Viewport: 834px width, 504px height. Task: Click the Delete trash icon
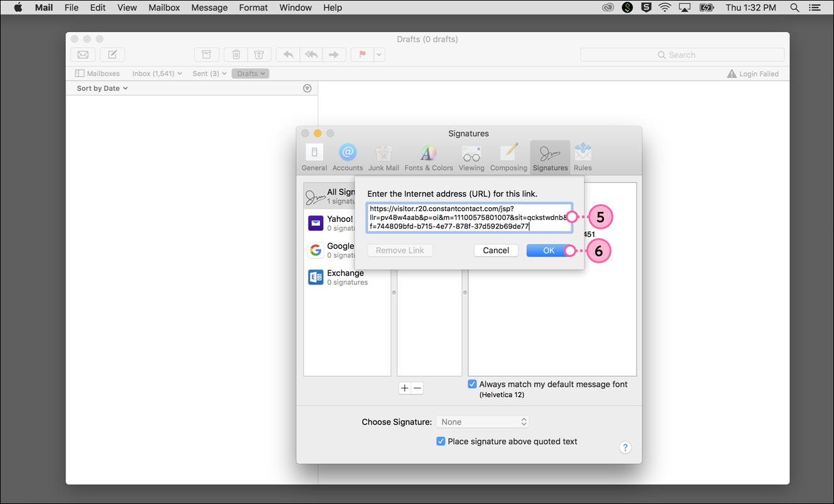click(236, 55)
